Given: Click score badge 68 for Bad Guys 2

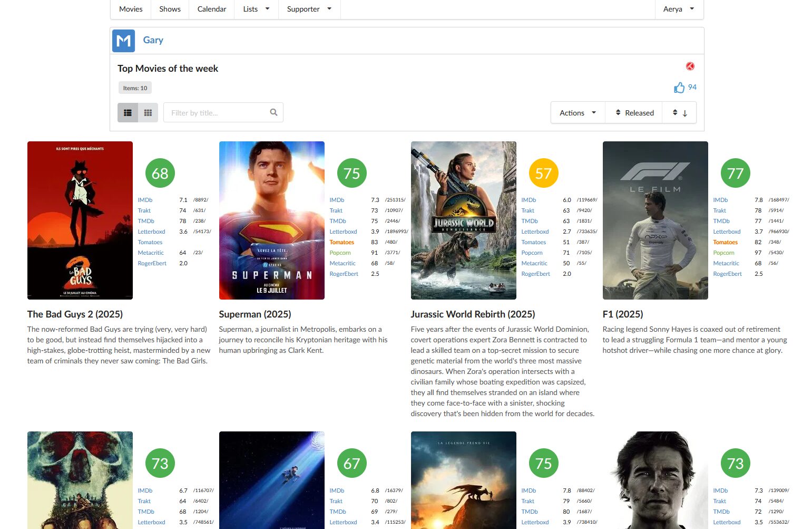Looking at the screenshot, I should click(160, 173).
